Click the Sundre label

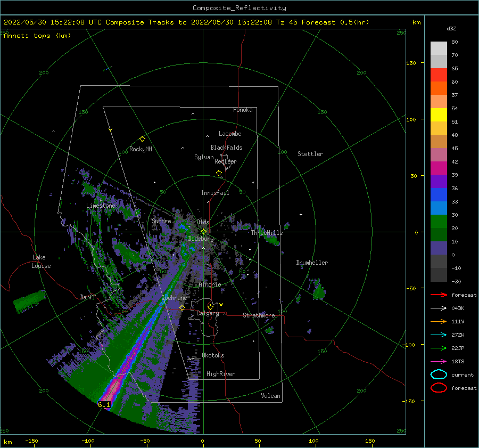click(x=162, y=221)
